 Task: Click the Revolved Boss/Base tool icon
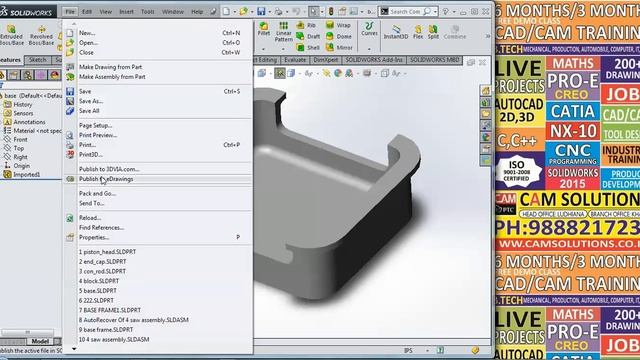coord(42,29)
